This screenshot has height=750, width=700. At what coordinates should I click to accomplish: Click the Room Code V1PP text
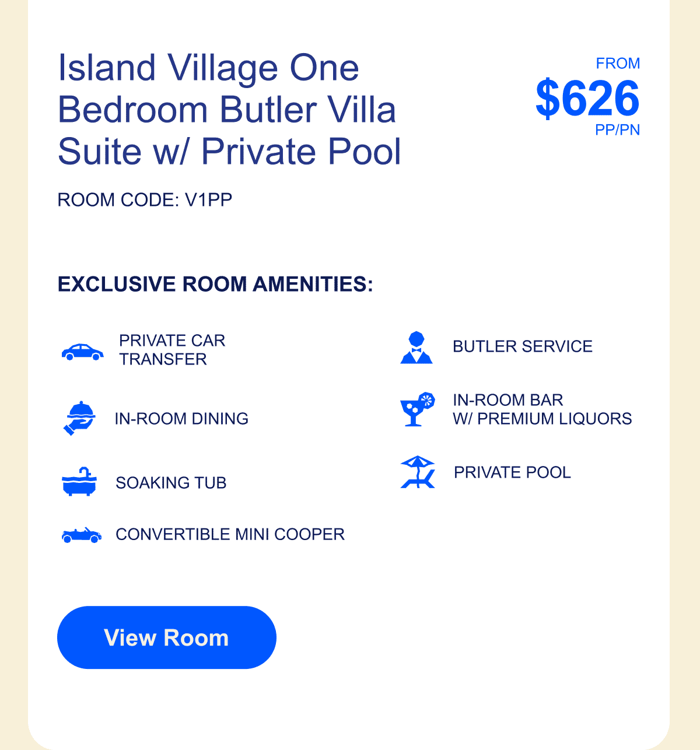pos(145,200)
